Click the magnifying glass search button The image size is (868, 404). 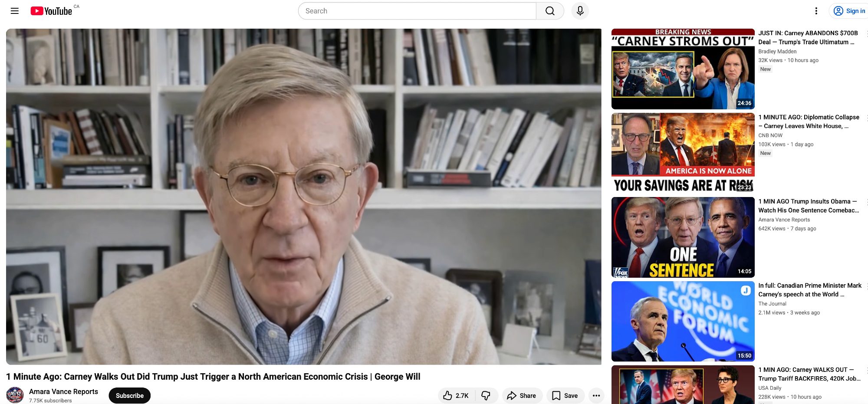(550, 11)
